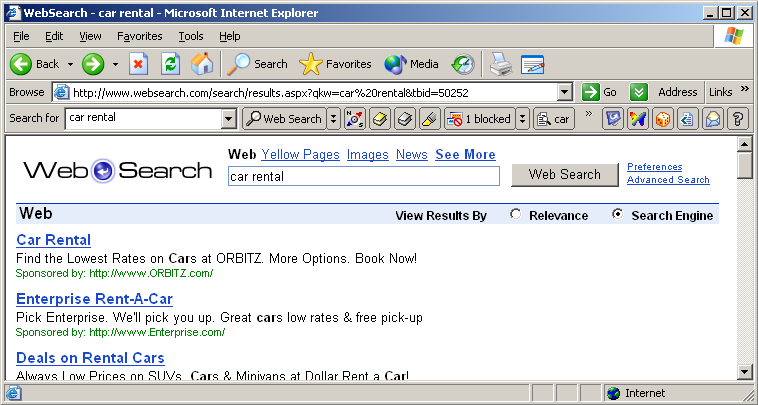The width and height of the screenshot is (758, 405).
Task: Open the File menu
Action: click(21, 36)
